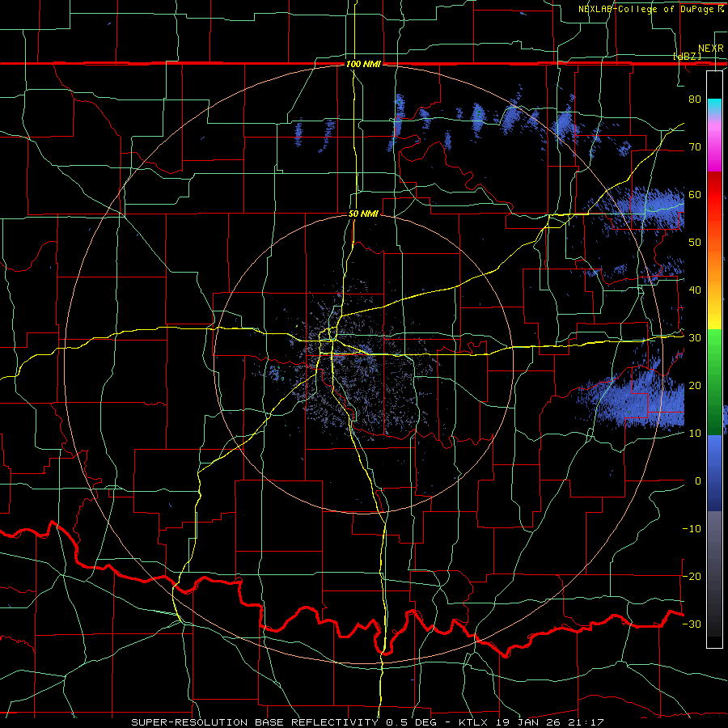
Task: Click the Super-Resolution Base Reflectivity caption
Action: [367, 722]
